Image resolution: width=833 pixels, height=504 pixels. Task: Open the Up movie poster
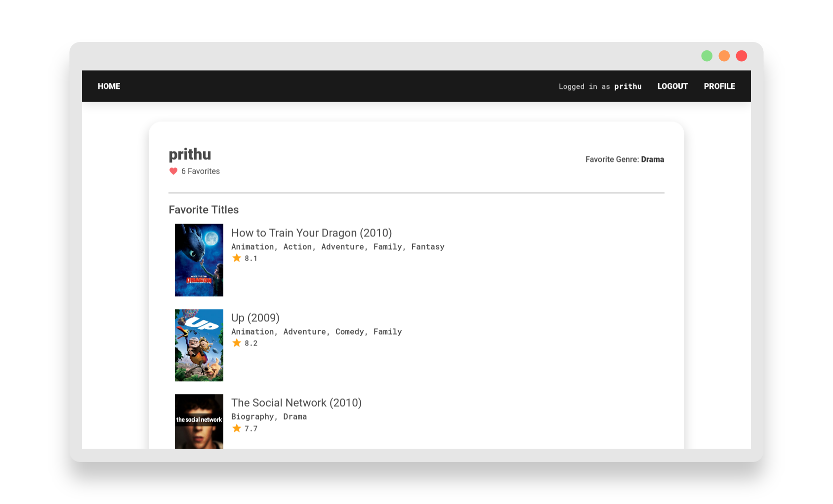(199, 345)
